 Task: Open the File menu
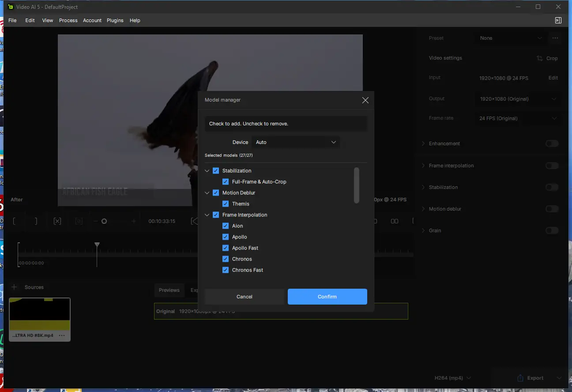pos(12,20)
